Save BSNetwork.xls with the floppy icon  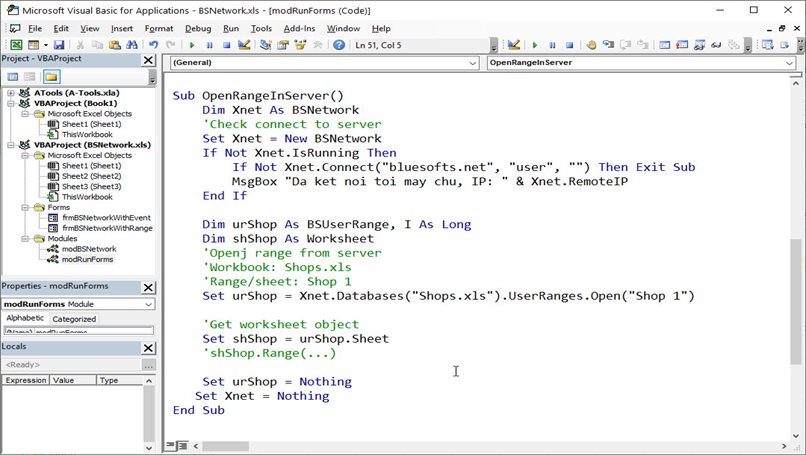(x=59, y=45)
